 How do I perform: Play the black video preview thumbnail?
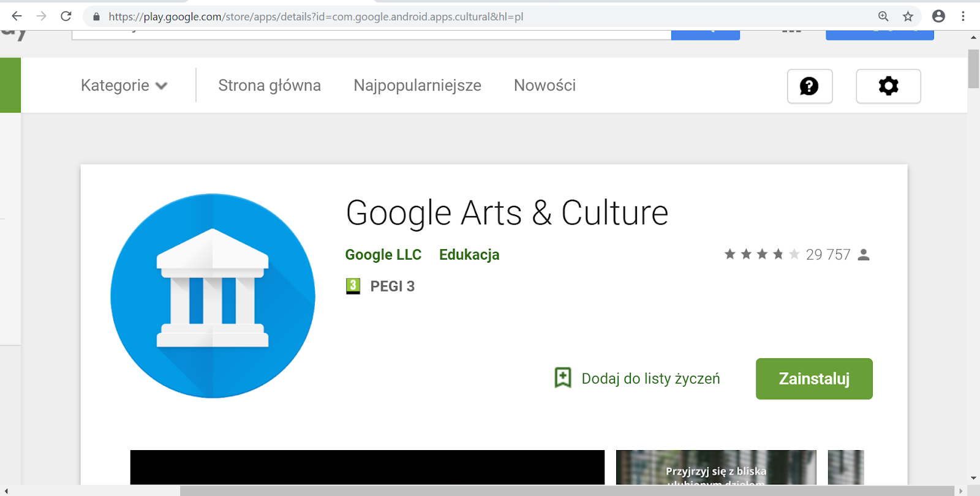tap(367, 467)
